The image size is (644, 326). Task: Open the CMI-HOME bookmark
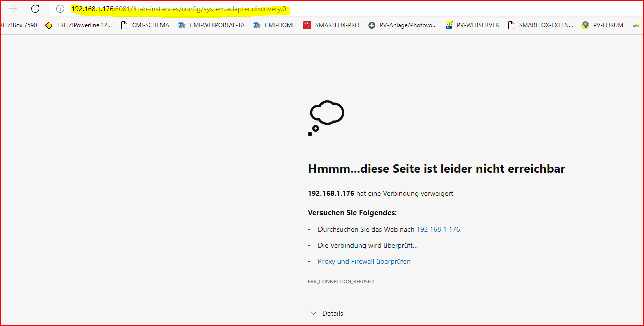pos(274,25)
